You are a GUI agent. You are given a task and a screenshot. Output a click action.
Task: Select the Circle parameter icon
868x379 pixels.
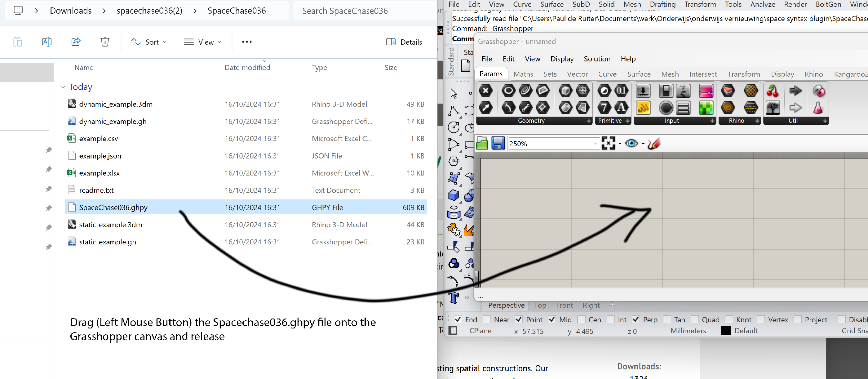pyautogui.click(x=508, y=90)
